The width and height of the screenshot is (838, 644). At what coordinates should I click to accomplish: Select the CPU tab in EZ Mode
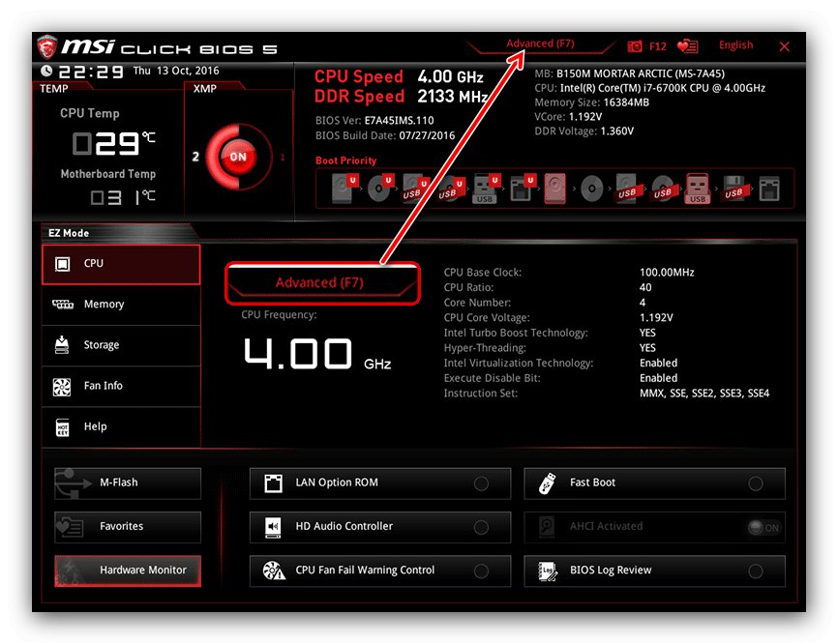121,264
